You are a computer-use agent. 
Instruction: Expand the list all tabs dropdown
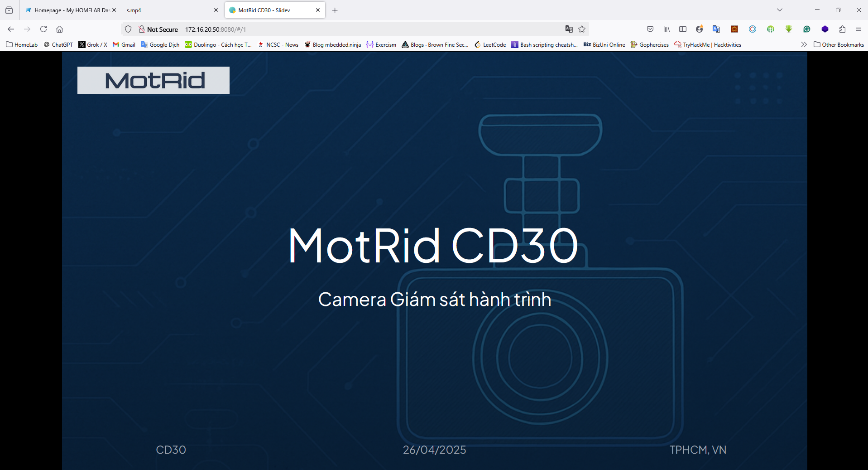(780, 10)
